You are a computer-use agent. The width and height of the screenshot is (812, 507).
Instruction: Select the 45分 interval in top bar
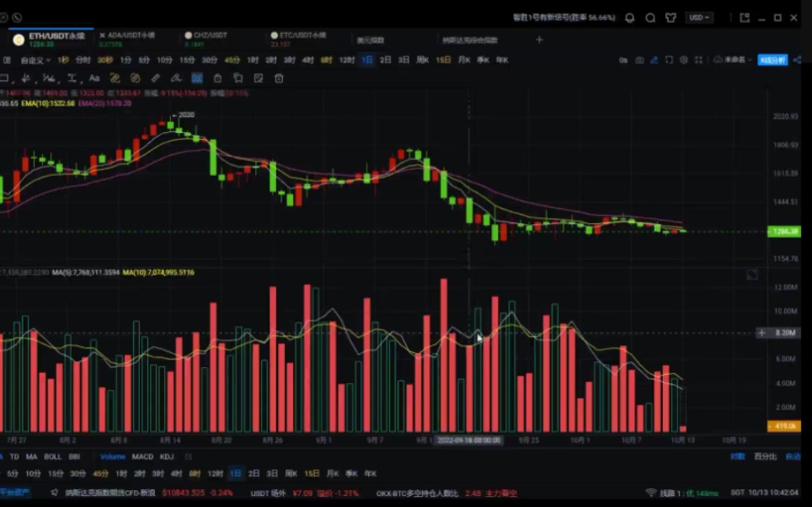[232, 60]
